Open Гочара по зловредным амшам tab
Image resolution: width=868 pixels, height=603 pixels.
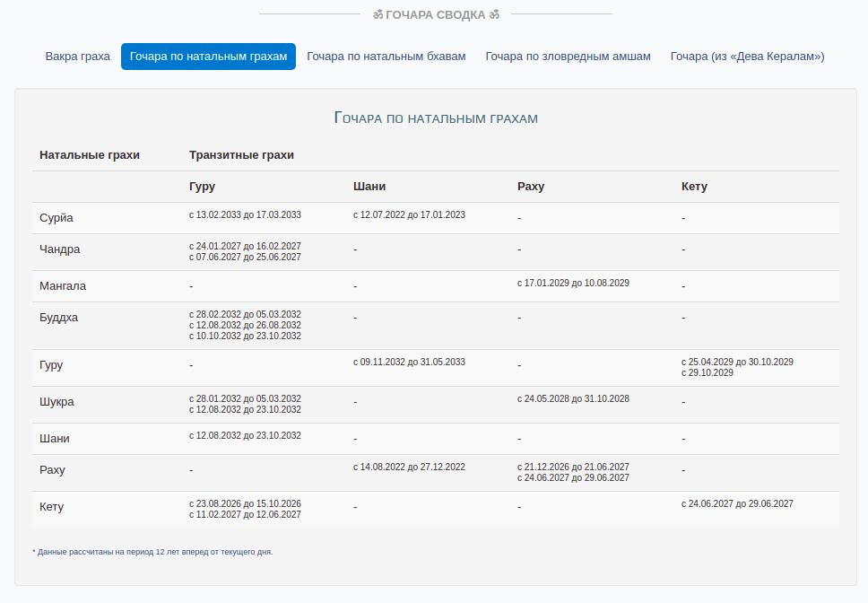568,57
